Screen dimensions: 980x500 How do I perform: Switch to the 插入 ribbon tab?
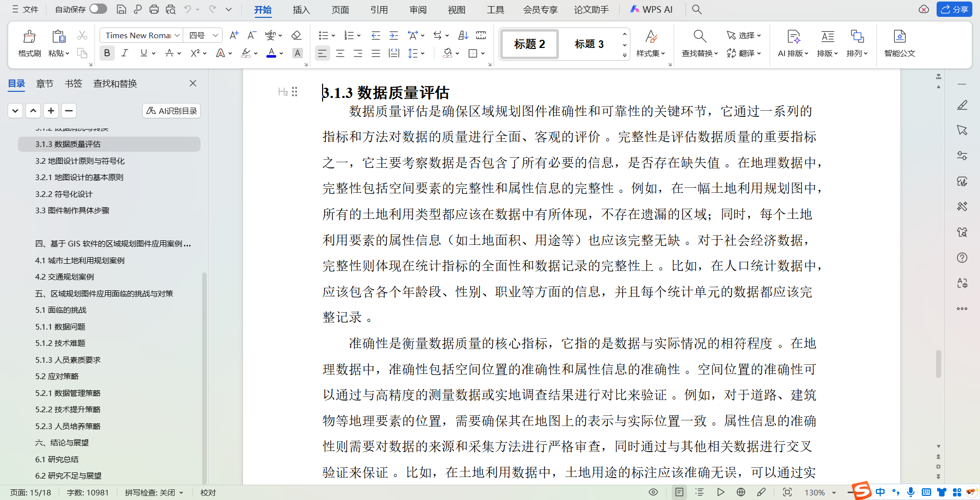coord(301,9)
